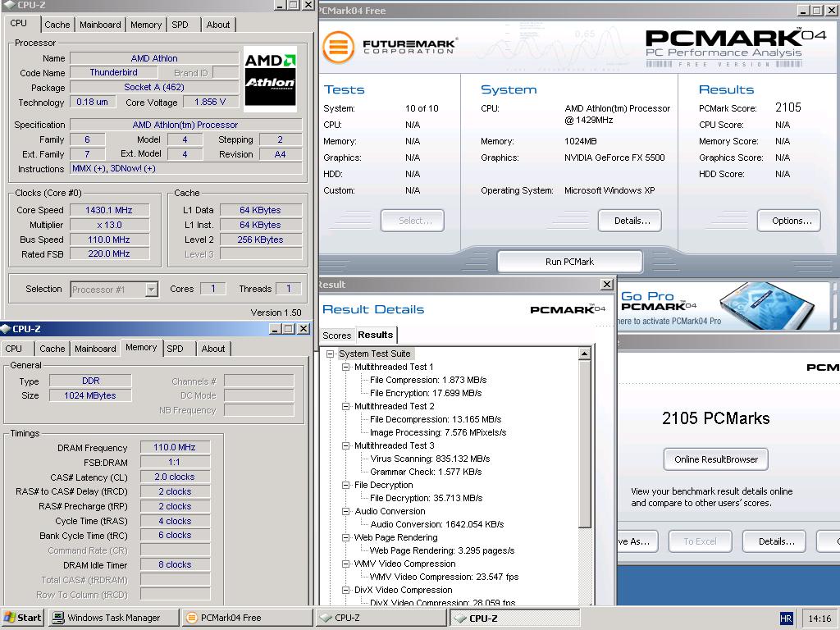The image size is (840, 630).
Task: Click the Windows Task Manager taskbar item
Action: [113, 617]
